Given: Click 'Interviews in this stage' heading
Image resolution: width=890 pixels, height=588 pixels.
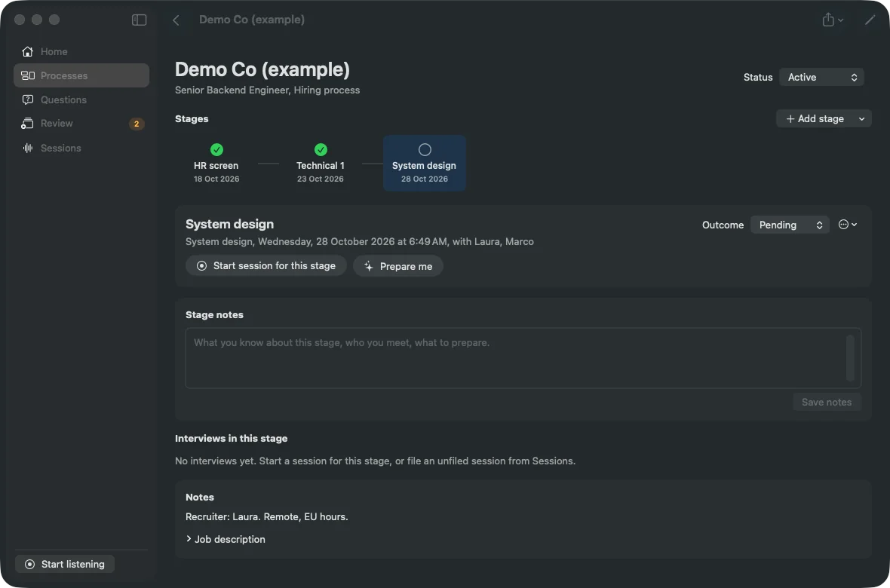Looking at the screenshot, I should click(x=231, y=438).
